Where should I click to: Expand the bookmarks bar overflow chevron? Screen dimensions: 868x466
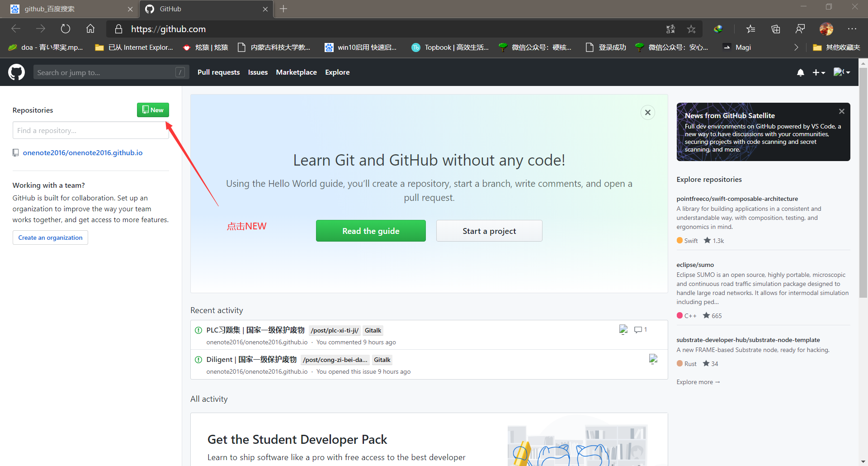(796, 48)
